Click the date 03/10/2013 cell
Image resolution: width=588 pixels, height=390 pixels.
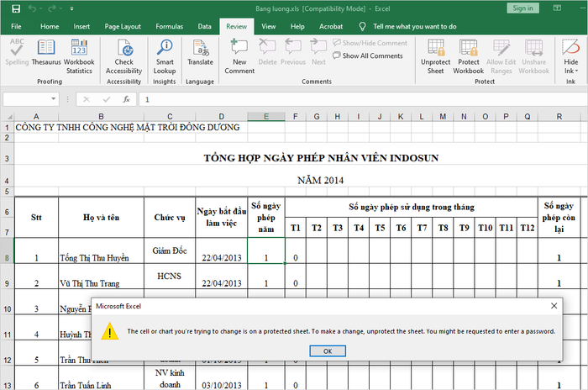[221, 378]
